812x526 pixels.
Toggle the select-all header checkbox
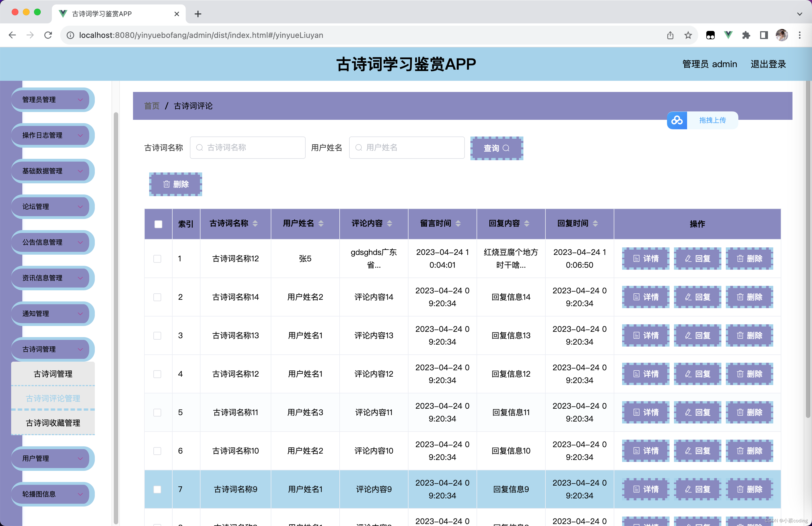click(x=158, y=224)
